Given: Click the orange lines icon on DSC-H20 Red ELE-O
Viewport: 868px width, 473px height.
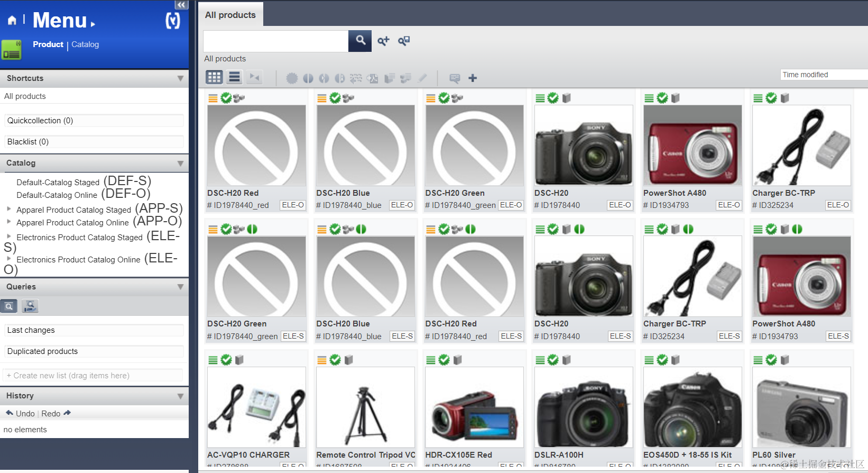Looking at the screenshot, I should pyautogui.click(x=213, y=98).
